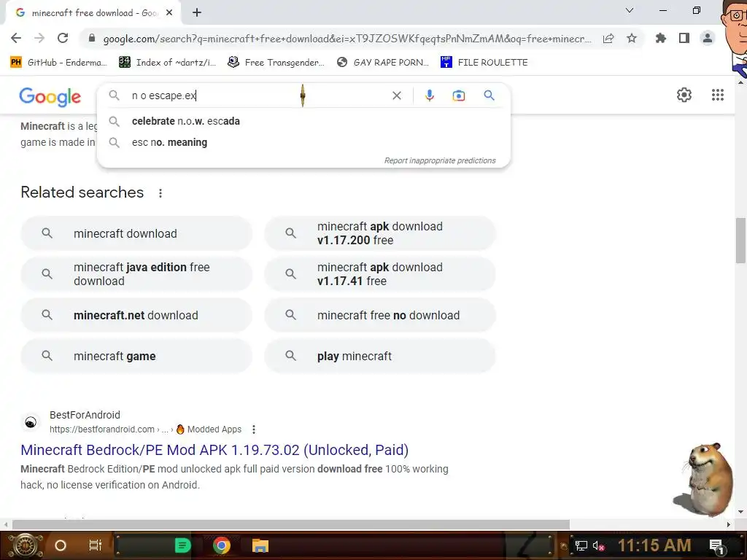Click the scroll-right arrow of horizontal scrollbar

pos(729,524)
